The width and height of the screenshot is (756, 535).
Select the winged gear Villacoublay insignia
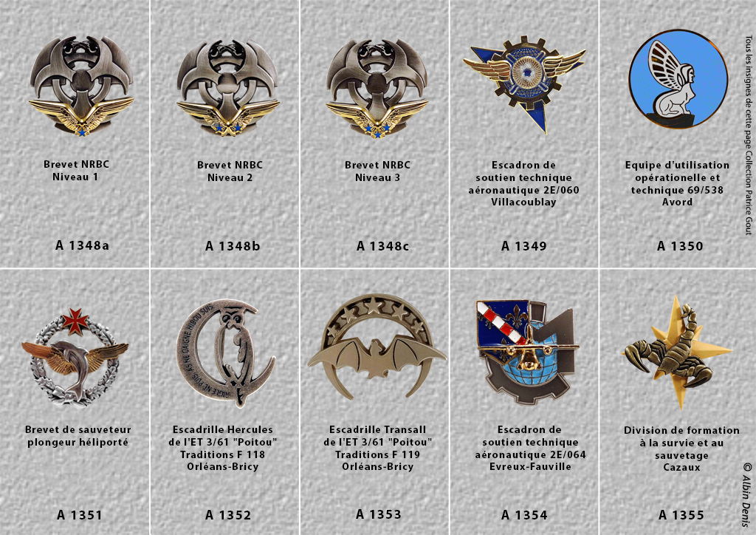click(525, 83)
